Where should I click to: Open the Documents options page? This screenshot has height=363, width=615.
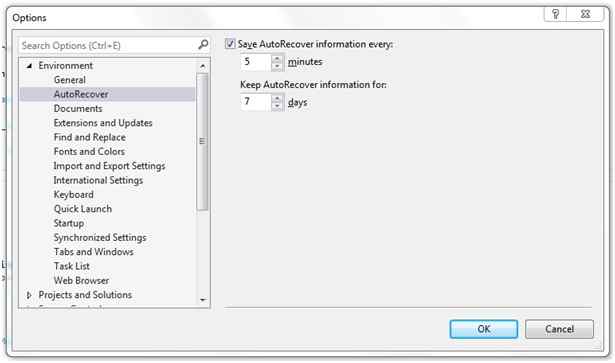78,109
